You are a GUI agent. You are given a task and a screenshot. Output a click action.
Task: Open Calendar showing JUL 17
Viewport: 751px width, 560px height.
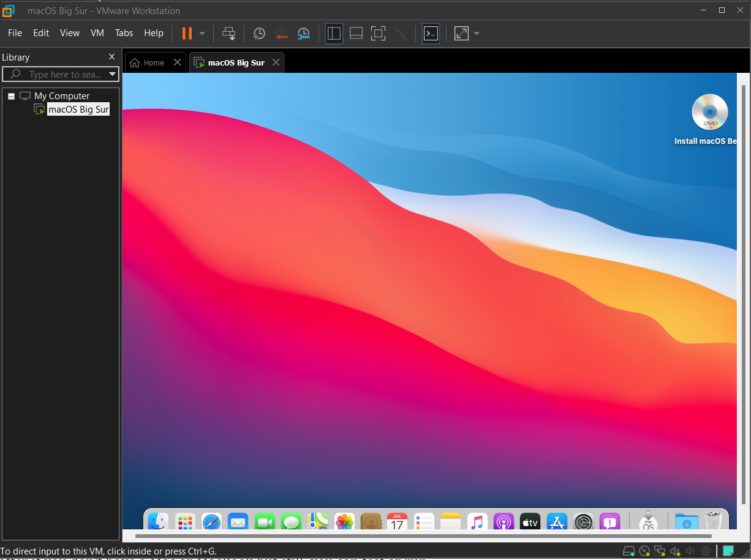coord(398,521)
